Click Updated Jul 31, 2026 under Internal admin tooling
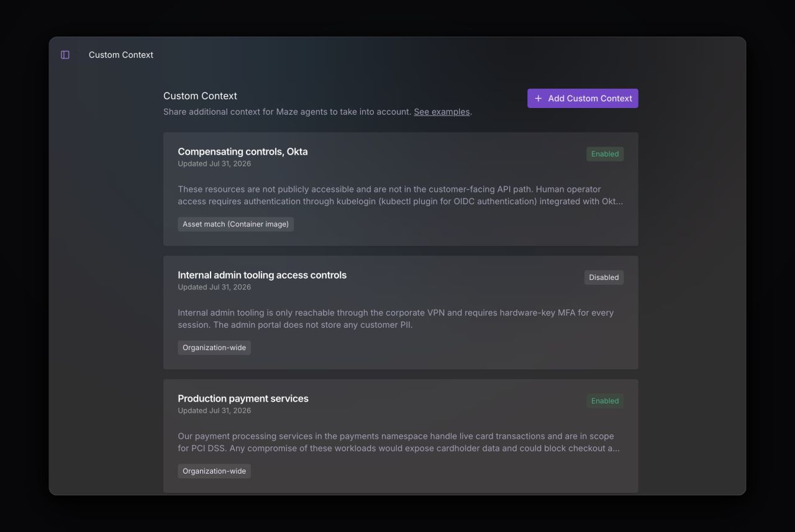Screen dimensions: 795x532 coord(214,287)
